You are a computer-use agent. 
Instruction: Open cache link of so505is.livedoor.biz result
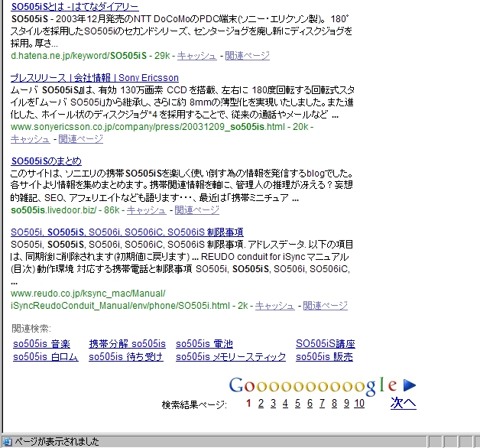click(x=146, y=210)
